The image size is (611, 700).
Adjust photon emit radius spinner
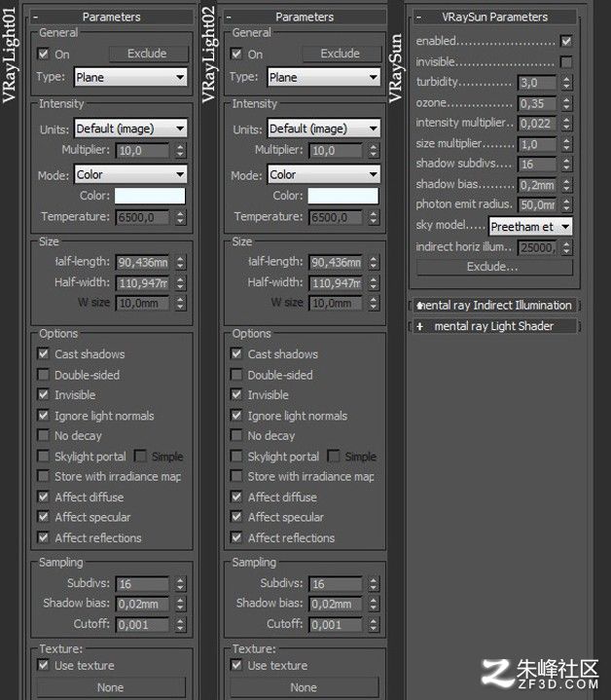566,204
